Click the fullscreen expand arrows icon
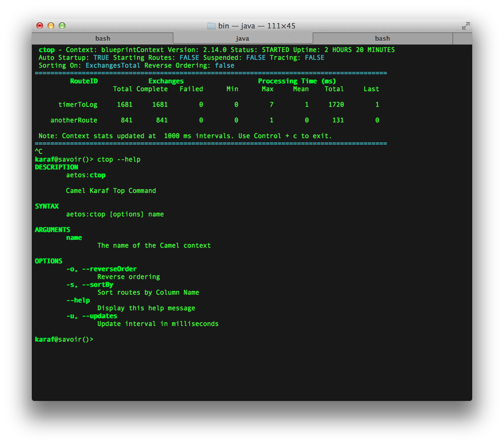This screenshot has height=445, width=504. click(x=466, y=26)
